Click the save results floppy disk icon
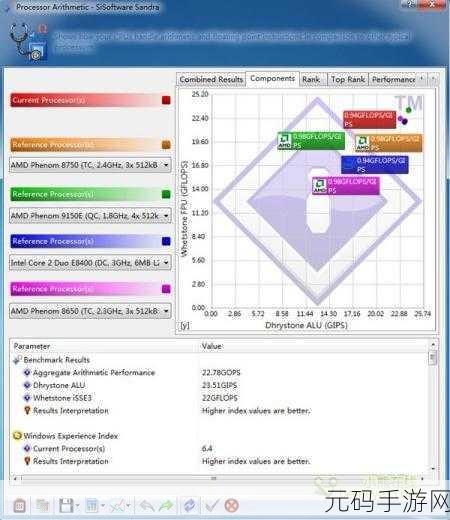This screenshot has width=450, height=520. tap(66, 506)
